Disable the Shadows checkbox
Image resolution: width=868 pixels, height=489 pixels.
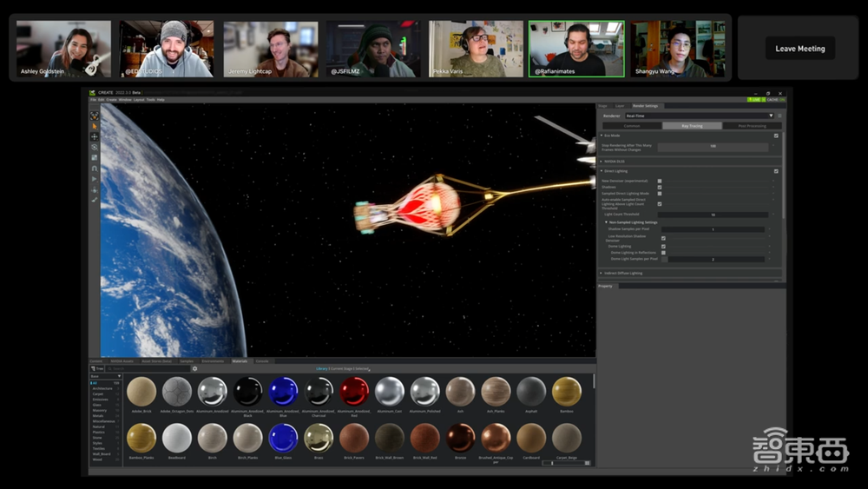tap(660, 187)
